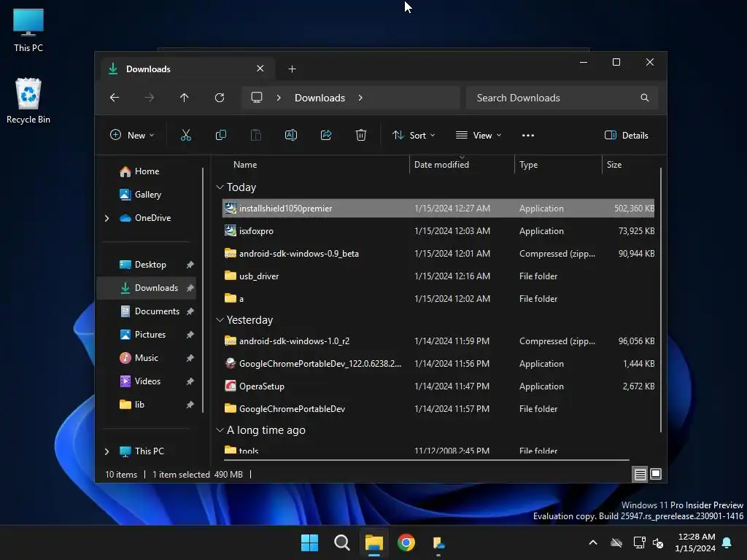Image resolution: width=747 pixels, height=560 pixels.
Task: Open the See more ellipsis menu
Action: 528,135
